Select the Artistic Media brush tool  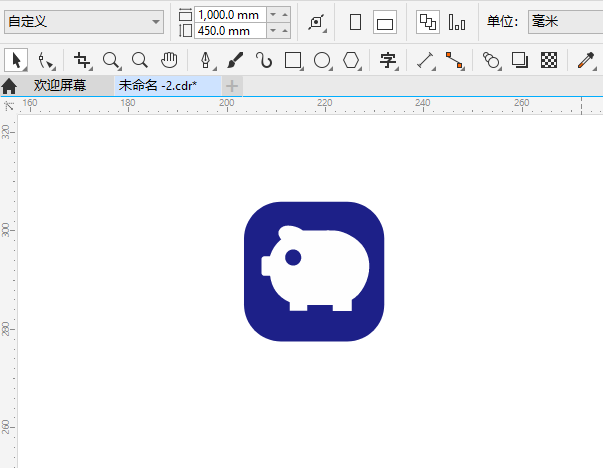(235, 60)
